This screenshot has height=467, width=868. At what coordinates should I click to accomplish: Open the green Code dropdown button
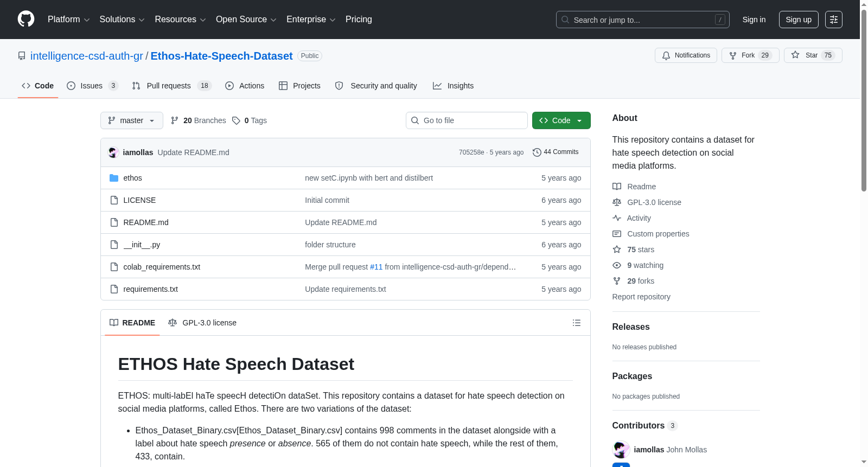click(x=561, y=120)
